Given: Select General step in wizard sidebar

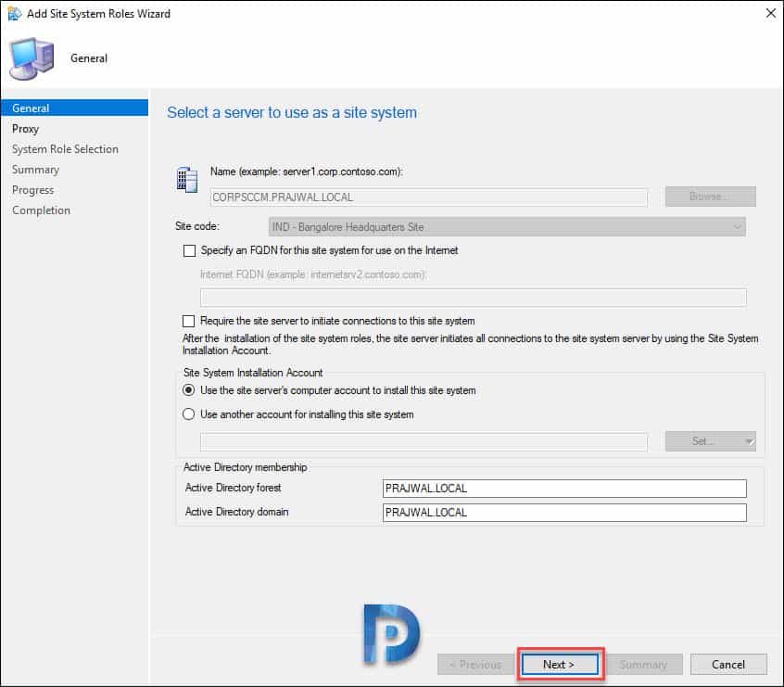Looking at the screenshot, I should tap(75, 108).
